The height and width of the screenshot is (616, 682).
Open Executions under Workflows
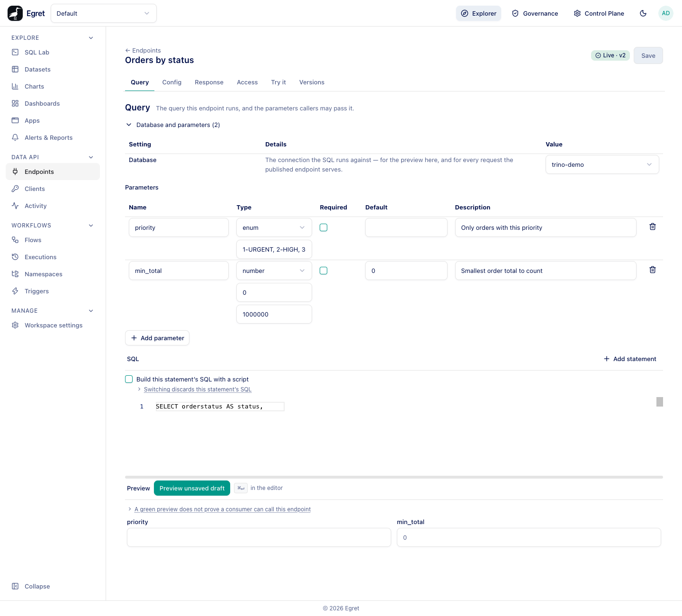pos(53,257)
